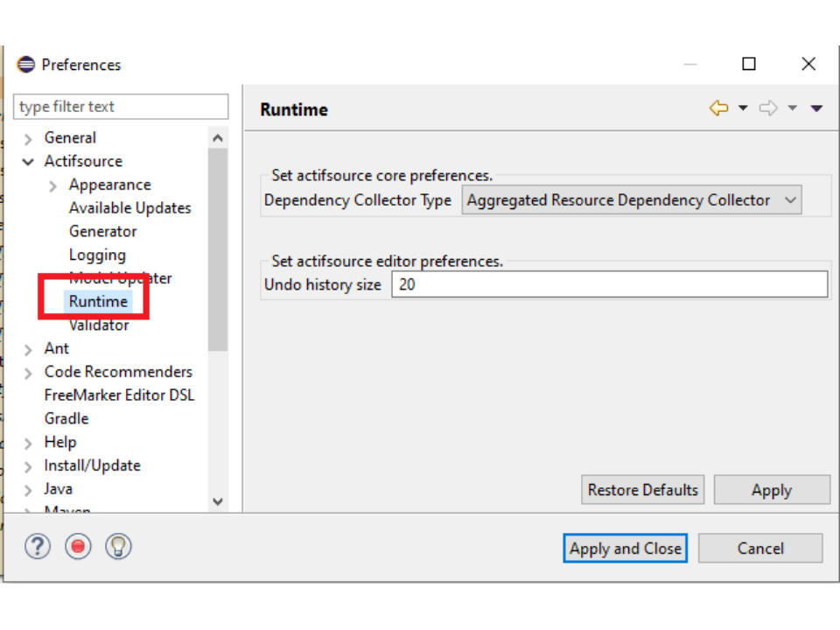The image size is (840, 630).
Task: Click the lightbulb tips icon
Action: (x=118, y=547)
